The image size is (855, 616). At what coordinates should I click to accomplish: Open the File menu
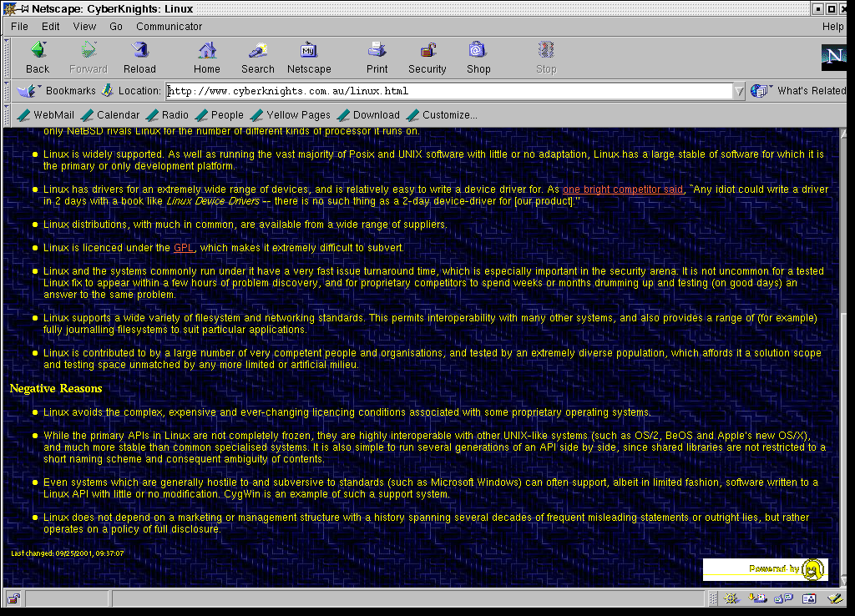20,26
